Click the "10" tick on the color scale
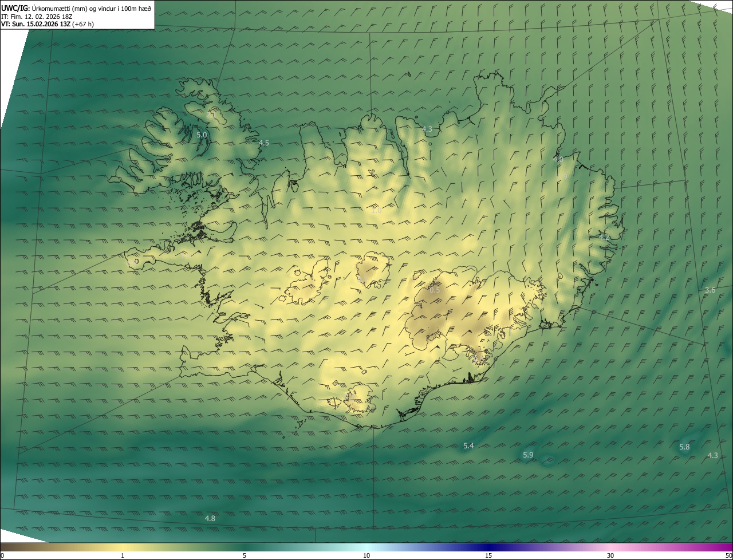This screenshot has width=733, height=560. pyautogui.click(x=366, y=555)
